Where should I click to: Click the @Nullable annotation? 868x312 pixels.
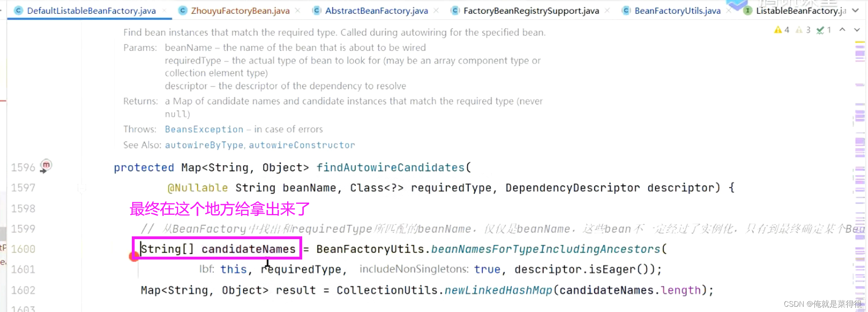click(198, 188)
